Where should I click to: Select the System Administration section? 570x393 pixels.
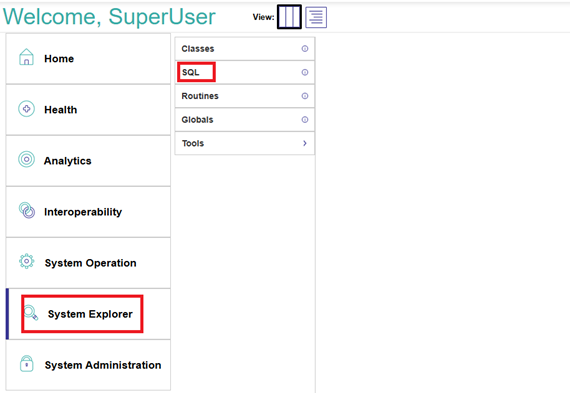[88, 365]
